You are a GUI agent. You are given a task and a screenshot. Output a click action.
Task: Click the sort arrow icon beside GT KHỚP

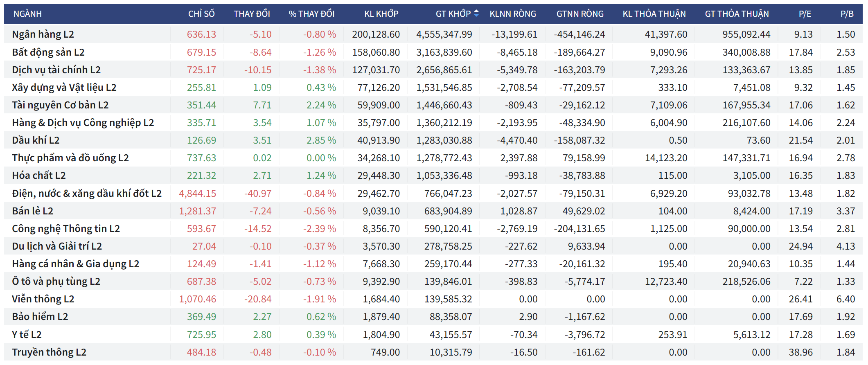[x=476, y=14]
